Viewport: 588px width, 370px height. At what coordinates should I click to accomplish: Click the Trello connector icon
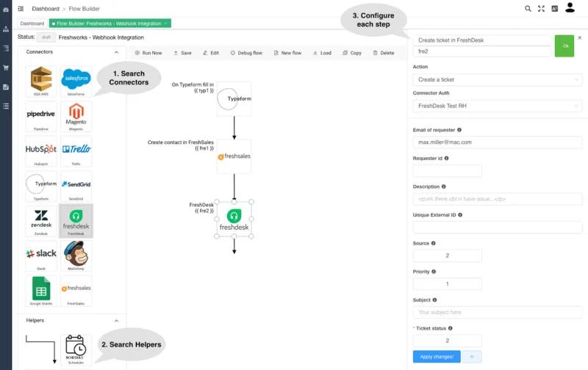click(x=76, y=151)
